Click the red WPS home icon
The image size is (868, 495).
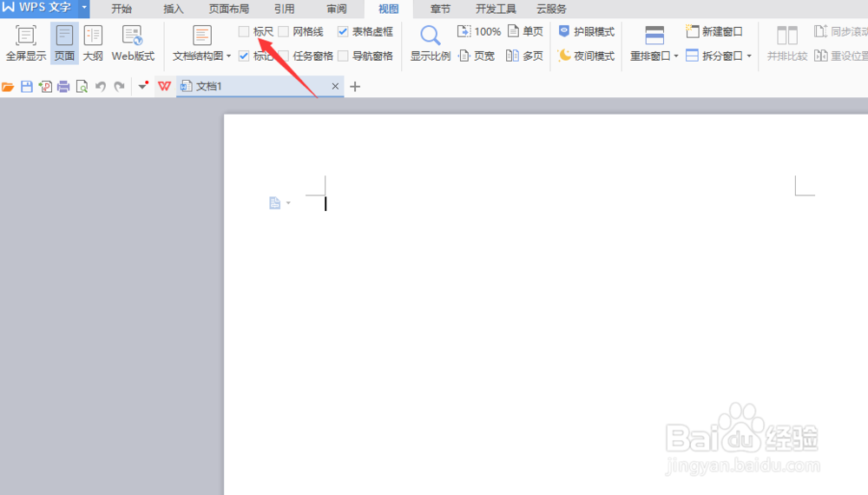tap(164, 86)
